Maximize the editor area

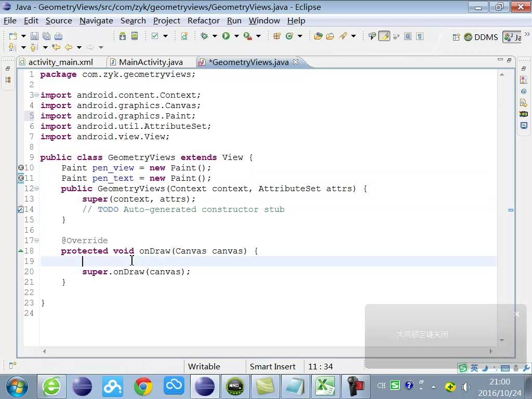(509, 60)
